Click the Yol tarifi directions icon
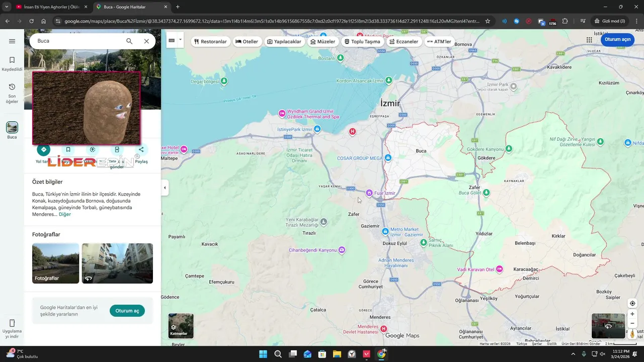Viewport: 644px width, 362px height. [44, 149]
